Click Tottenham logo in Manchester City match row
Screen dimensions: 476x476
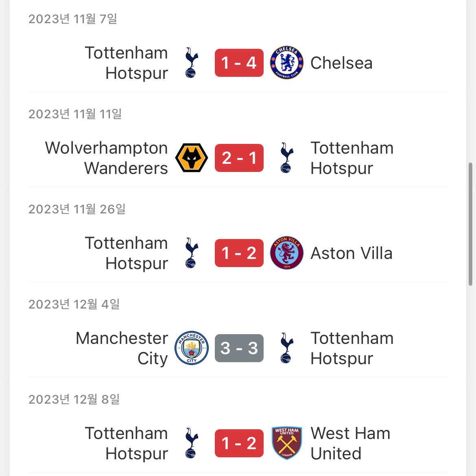pyautogui.click(x=286, y=348)
